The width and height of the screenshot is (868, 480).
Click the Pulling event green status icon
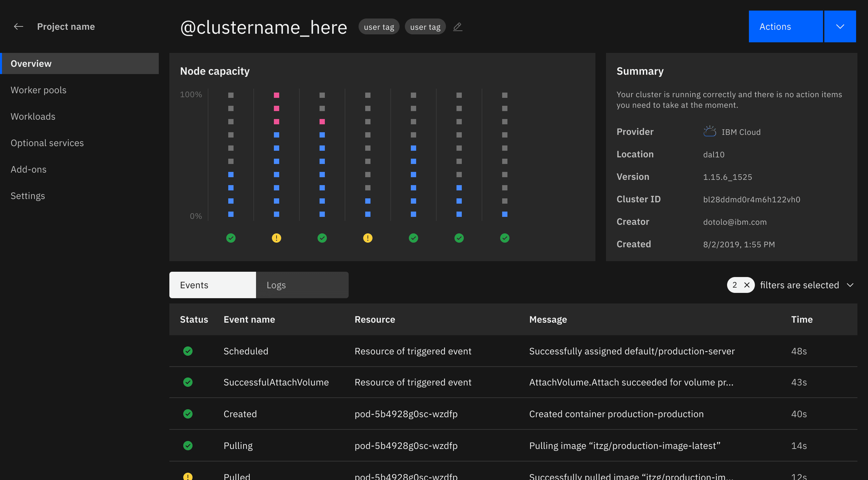tap(188, 445)
